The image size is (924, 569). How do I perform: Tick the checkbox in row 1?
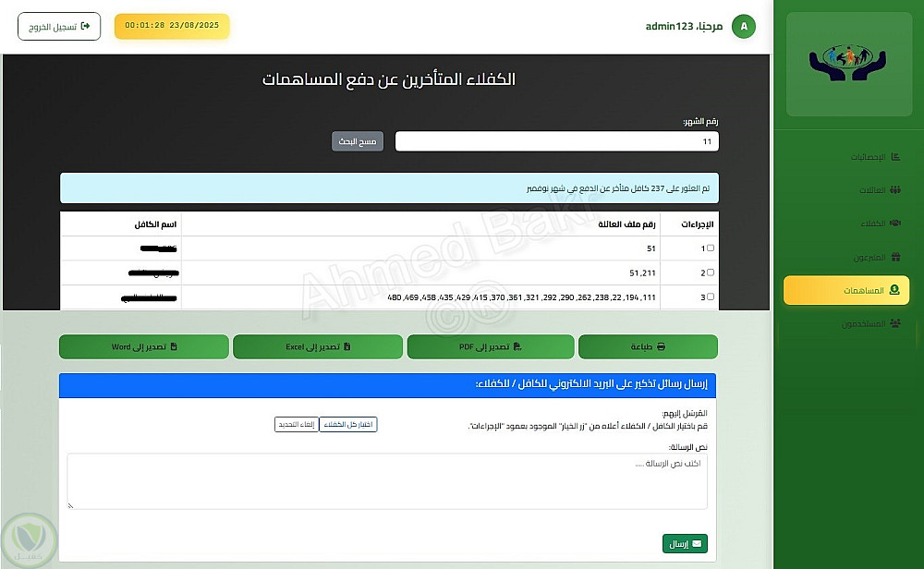click(x=710, y=248)
